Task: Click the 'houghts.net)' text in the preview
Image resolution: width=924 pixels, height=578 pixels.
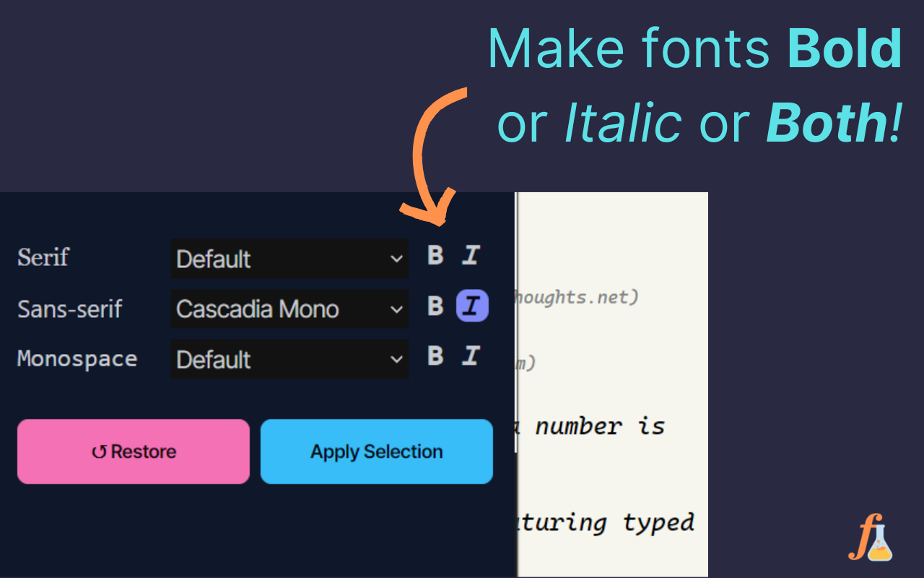Action: pyautogui.click(x=576, y=297)
